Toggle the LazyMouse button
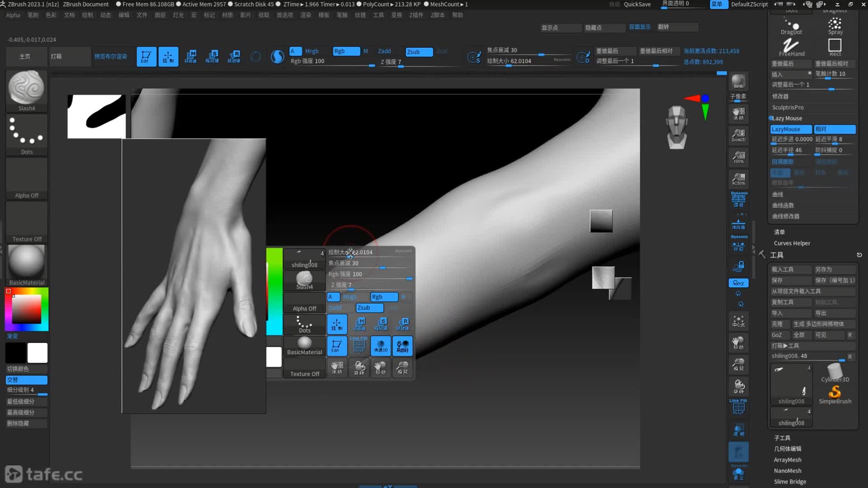Viewport: 868px width, 488px height. 791,129
